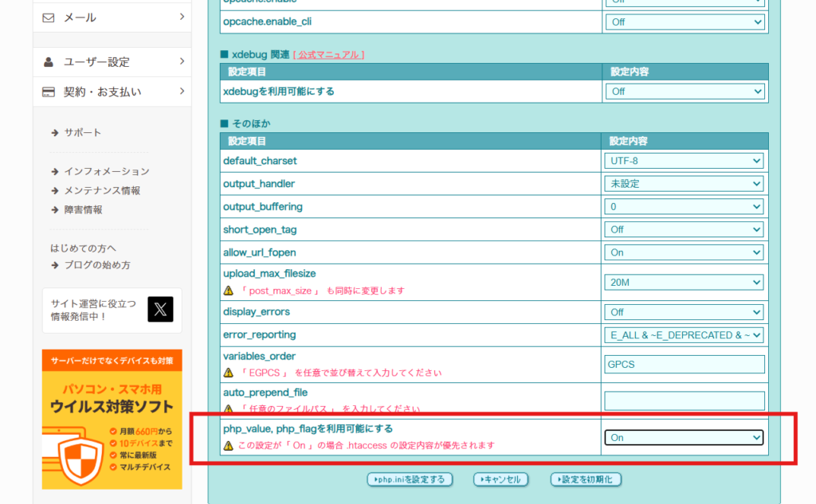
Task: Open the display_errors Off dropdown
Action: pos(684,312)
